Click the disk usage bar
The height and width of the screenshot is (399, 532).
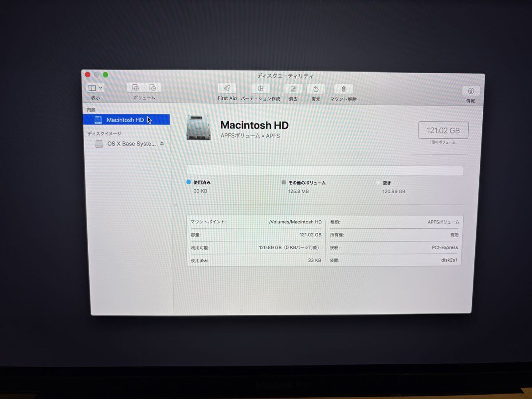click(325, 171)
